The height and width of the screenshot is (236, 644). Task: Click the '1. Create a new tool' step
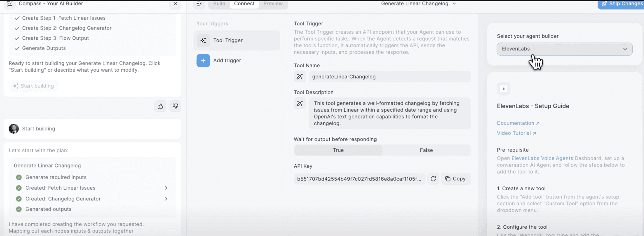pos(521,189)
